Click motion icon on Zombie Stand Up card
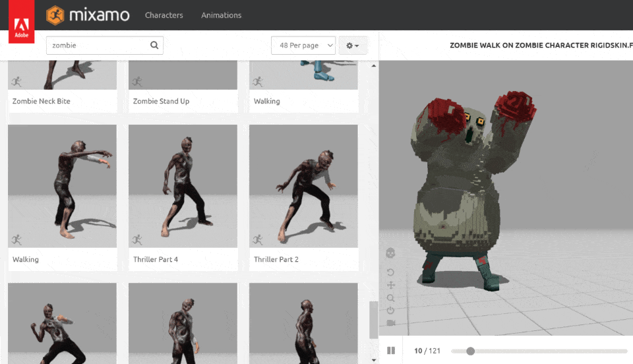Screen dimensions: 633x364 [137, 82]
